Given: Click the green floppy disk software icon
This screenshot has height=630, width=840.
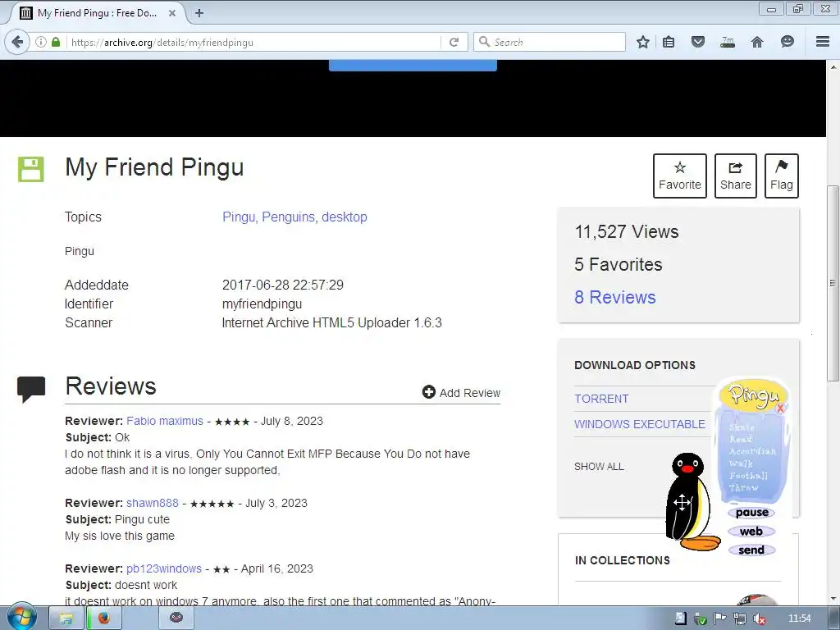Looking at the screenshot, I should [x=31, y=169].
